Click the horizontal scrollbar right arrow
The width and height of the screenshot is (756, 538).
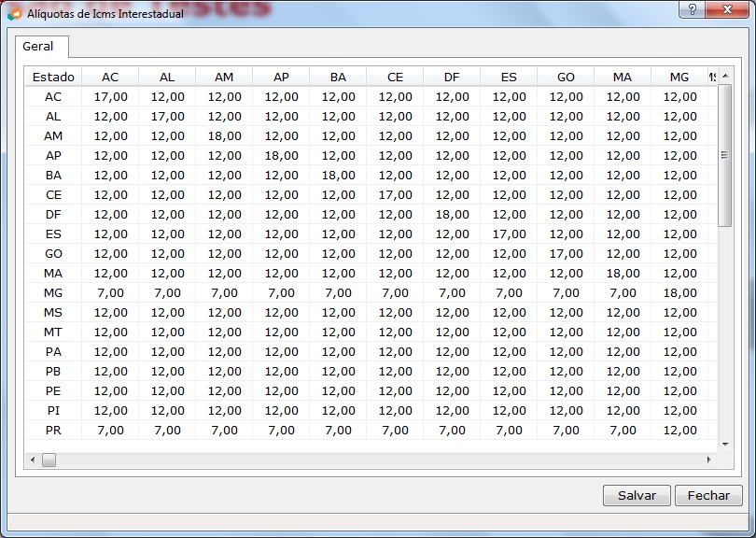pyautogui.click(x=708, y=460)
